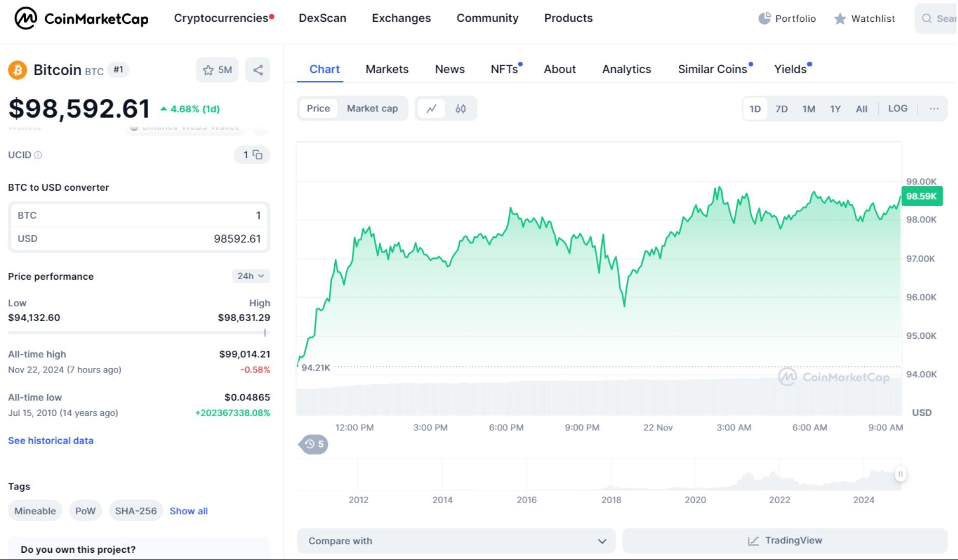Image resolution: width=958 pixels, height=560 pixels.
Task: Switch to the Markets tab
Action: point(387,69)
